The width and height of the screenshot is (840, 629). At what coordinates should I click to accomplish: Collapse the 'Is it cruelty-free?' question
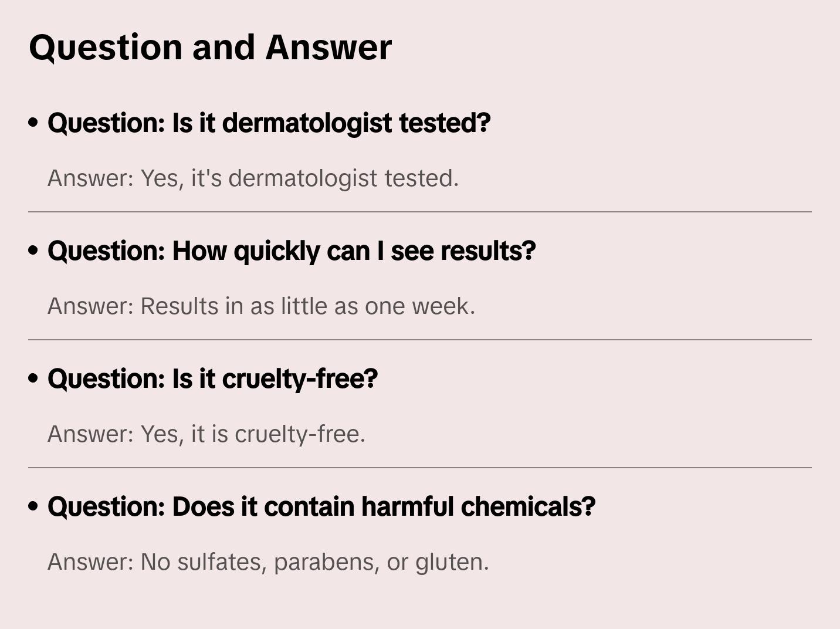[212, 378]
